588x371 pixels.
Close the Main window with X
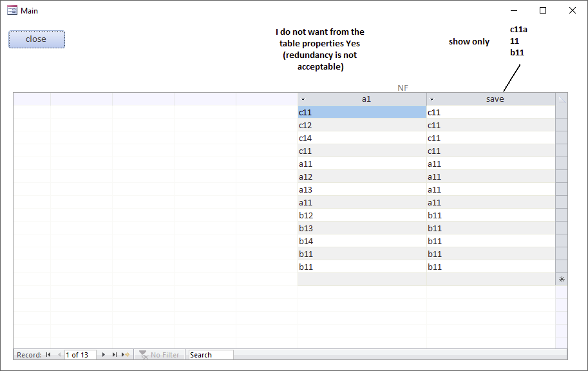pos(573,10)
